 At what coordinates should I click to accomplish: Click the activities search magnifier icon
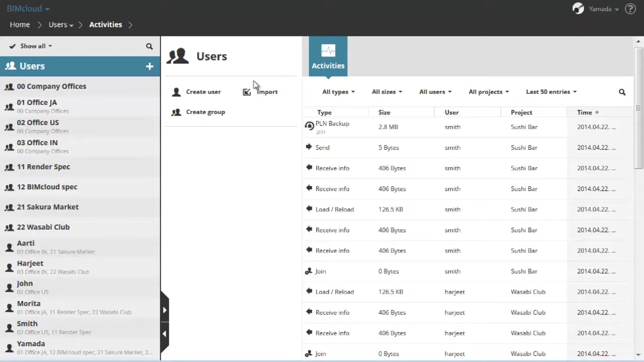622,92
